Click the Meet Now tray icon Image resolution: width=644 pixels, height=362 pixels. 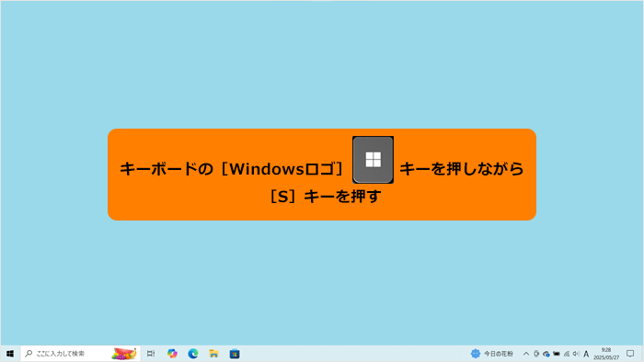point(536,354)
